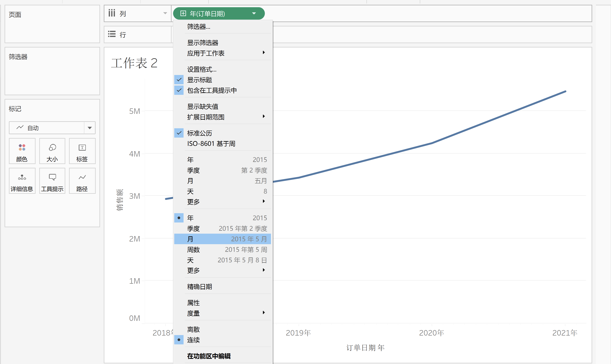Select the 离散 (discrete) option
Viewport: 611px width, 364px height.
[x=223, y=330]
